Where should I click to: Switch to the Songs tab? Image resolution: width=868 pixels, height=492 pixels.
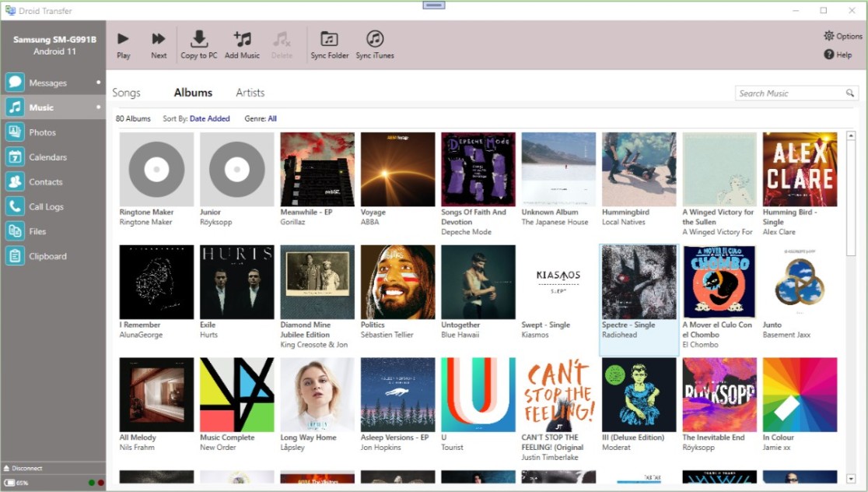point(126,93)
